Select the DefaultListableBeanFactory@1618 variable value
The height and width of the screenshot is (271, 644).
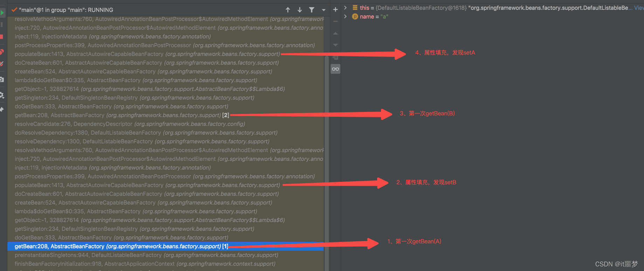[x=421, y=8]
